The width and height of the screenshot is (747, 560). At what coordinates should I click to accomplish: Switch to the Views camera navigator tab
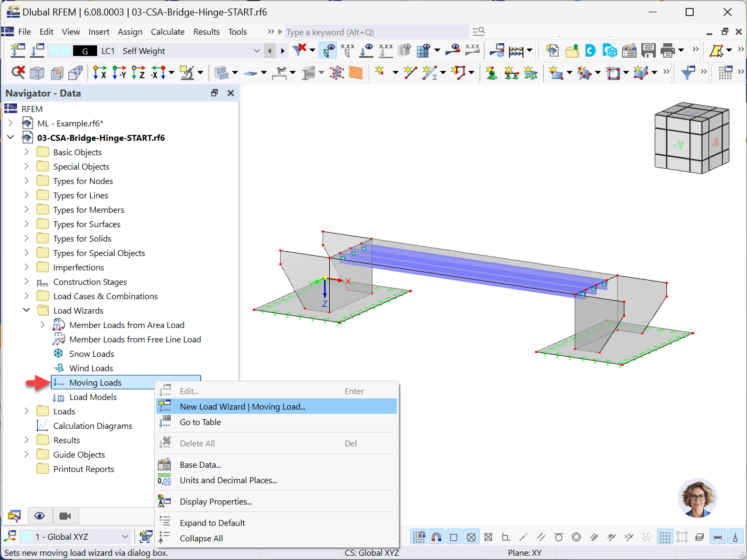pos(65,516)
